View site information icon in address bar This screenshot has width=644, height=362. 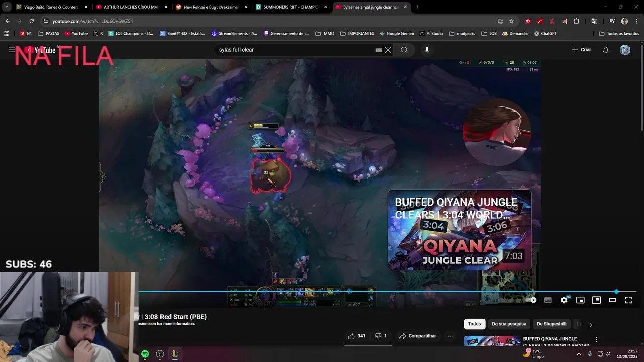click(46, 21)
